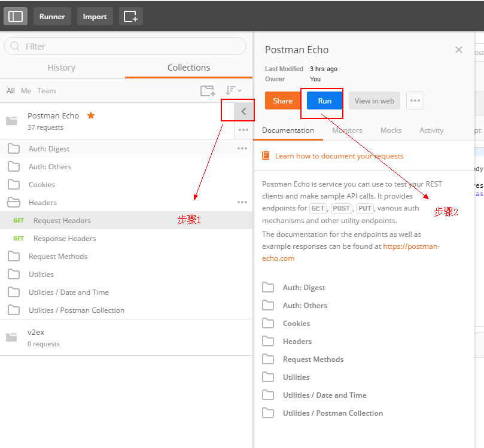The height and width of the screenshot is (448, 484).
Task: Open Learn how to document your requests
Action: tap(339, 156)
